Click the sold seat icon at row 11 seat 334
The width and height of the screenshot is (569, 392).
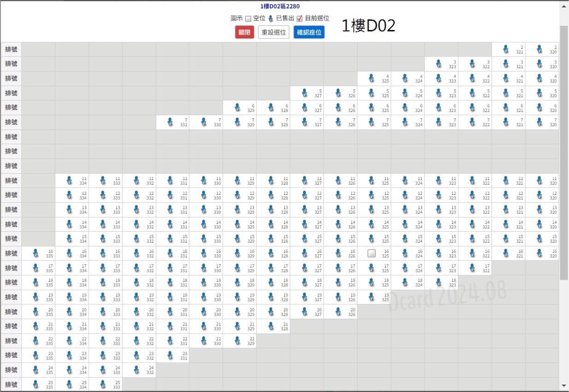click(70, 181)
